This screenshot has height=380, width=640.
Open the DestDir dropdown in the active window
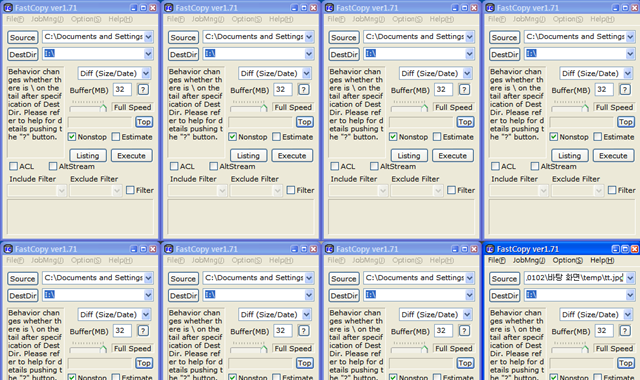click(630, 295)
